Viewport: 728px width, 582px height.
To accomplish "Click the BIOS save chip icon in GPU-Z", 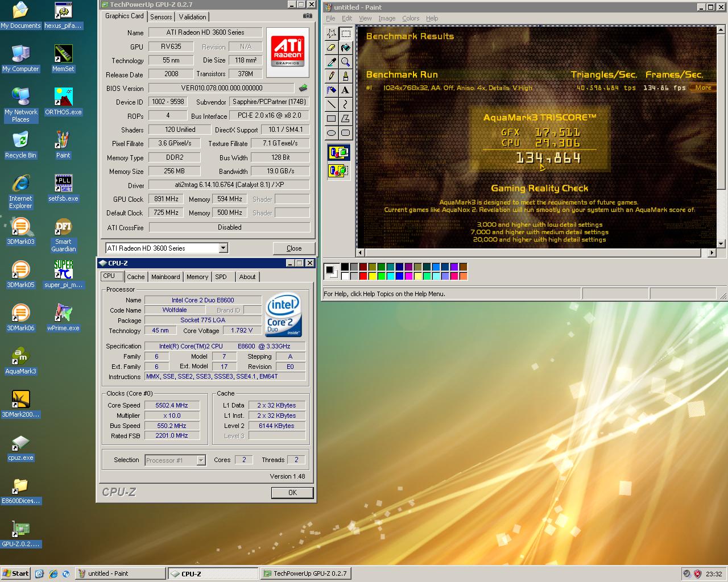I will [303, 88].
